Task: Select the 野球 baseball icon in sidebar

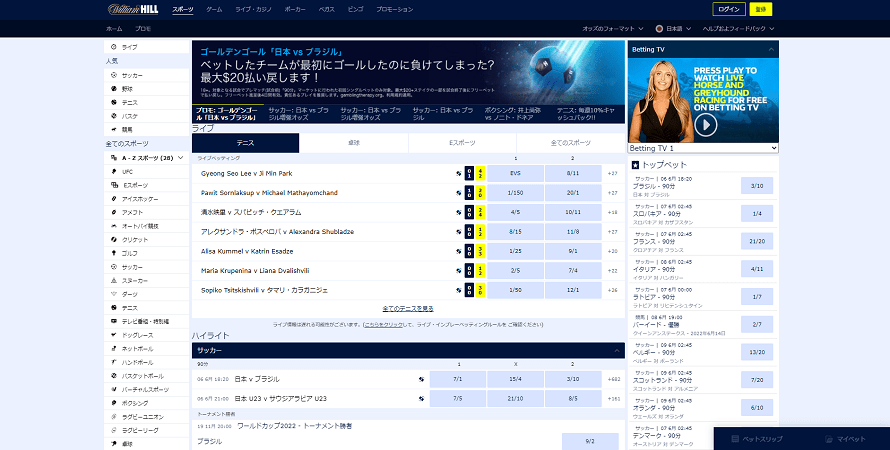Action: pyautogui.click(x=114, y=89)
